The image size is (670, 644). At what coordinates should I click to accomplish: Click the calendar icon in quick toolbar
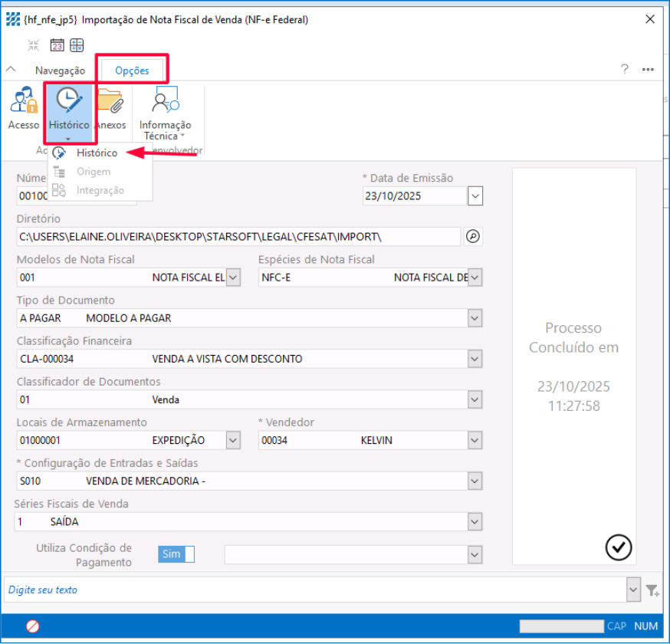click(57, 44)
